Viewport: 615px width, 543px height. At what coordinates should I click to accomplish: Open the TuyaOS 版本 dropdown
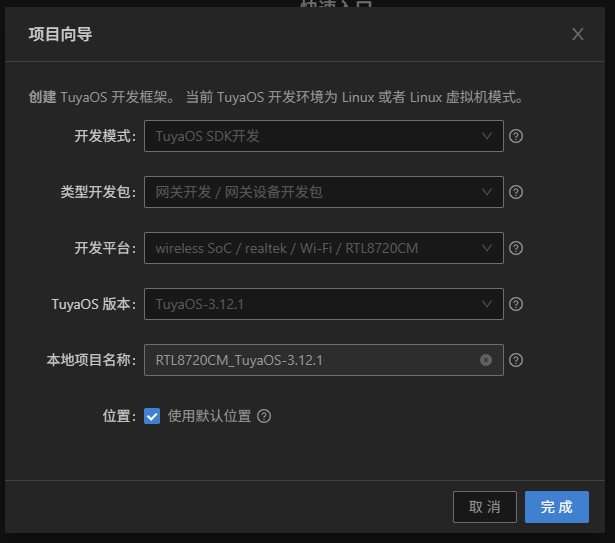click(324, 304)
